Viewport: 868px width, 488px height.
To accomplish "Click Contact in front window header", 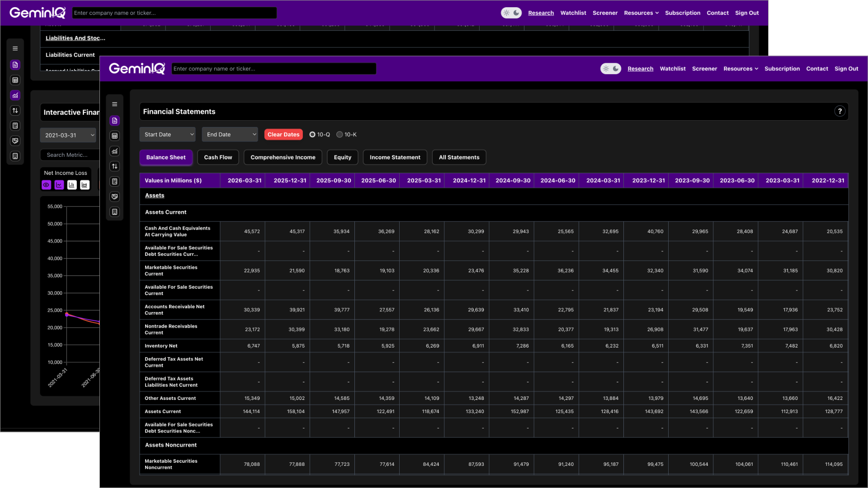I will point(817,69).
